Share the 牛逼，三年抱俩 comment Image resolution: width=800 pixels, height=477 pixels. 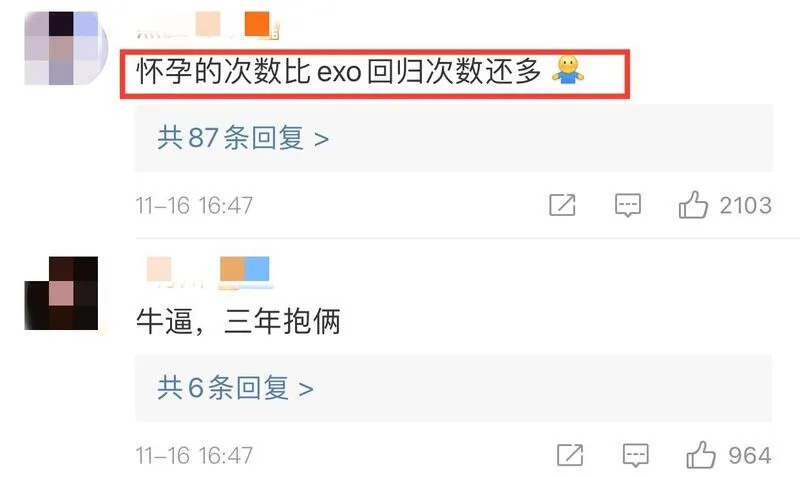point(570,455)
